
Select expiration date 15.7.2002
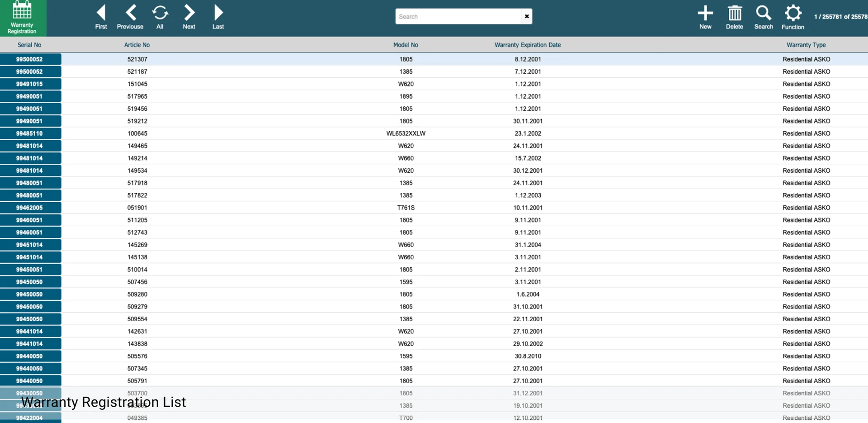point(528,158)
